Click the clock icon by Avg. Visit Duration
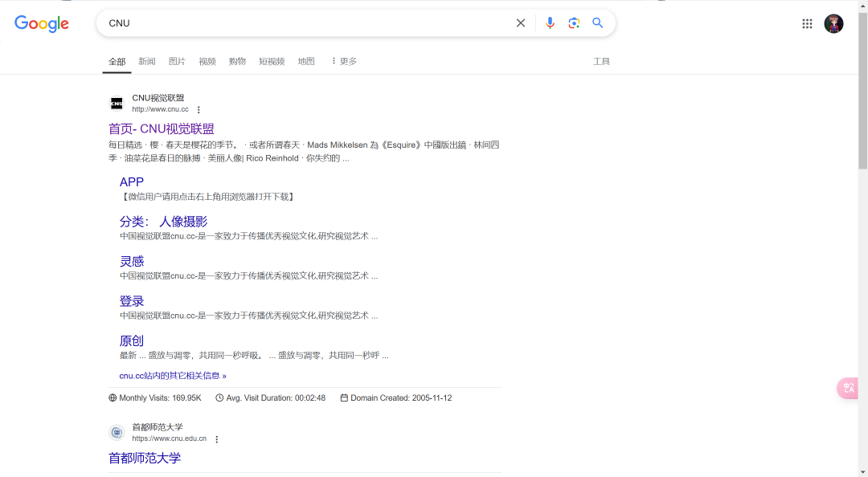 click(x=219, y=397)
